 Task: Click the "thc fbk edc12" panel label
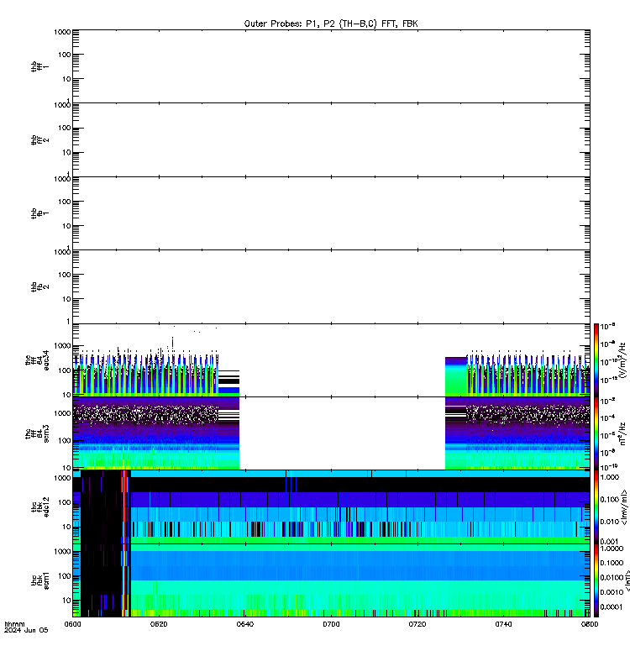(39, 507)
